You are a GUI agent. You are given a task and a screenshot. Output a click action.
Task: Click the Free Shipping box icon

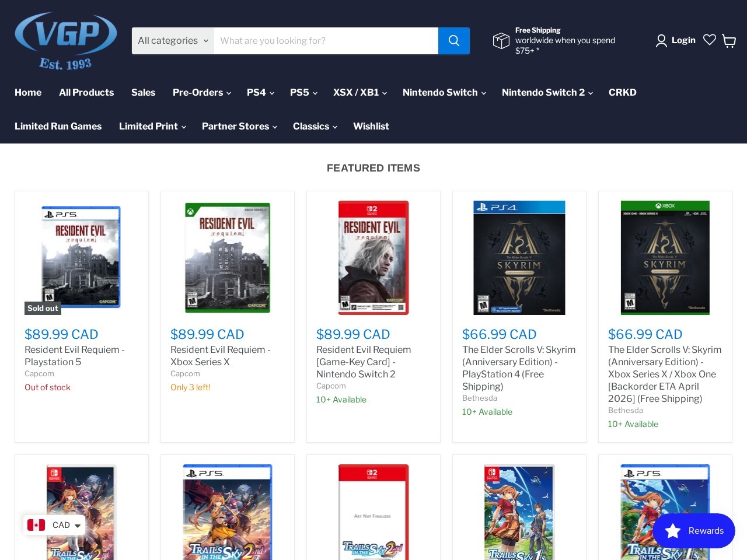click(501, 41)
